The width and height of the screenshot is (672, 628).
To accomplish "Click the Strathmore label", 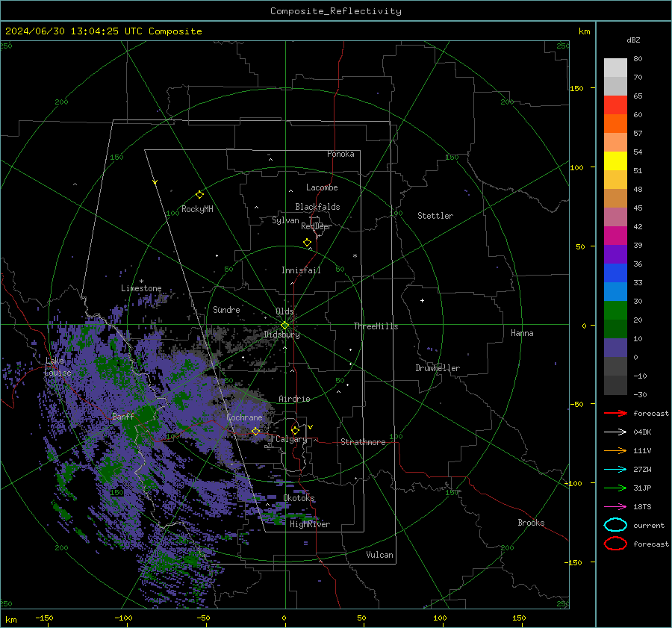I will pyautogui.click(x=363, y=442).
